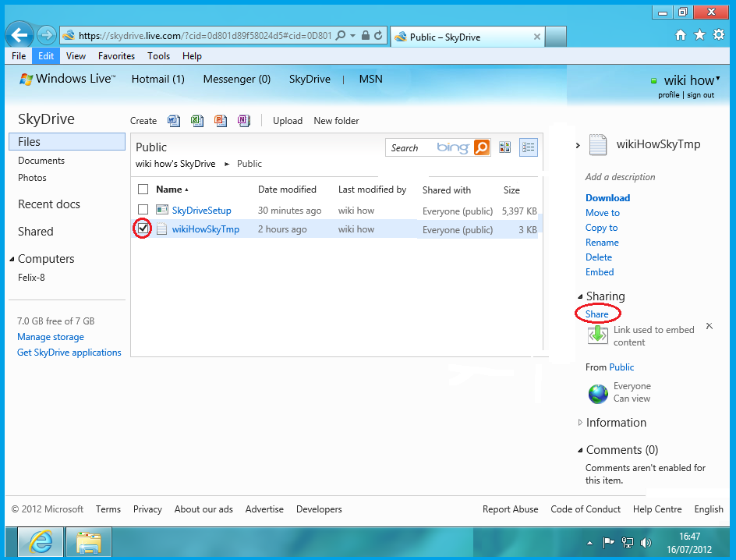Open browser Tools gear icon
The height and width of the screenshot is (560, 736).
pyautogui.click(x=719, y=35)
